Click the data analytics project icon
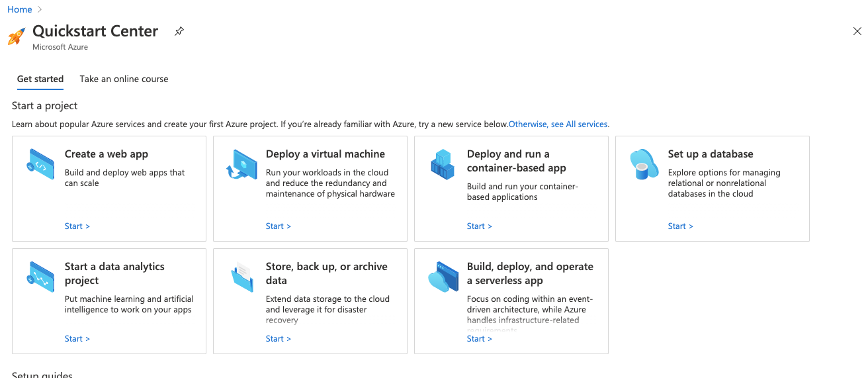 pyautogui.click(x=40, y=277)
